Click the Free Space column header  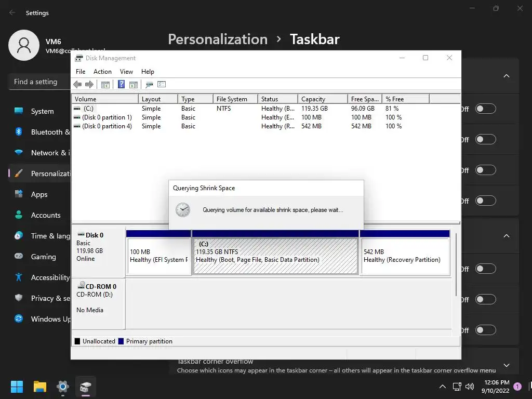[x=365, y=99]
